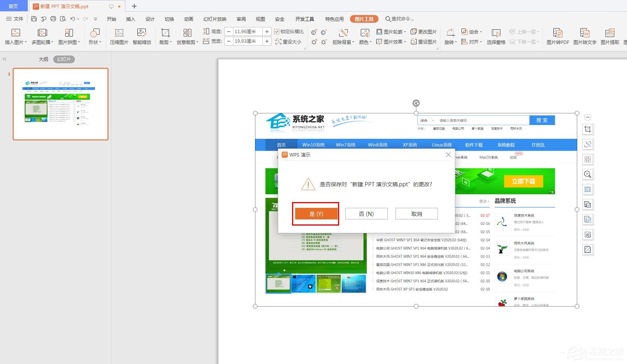
Task: Click the 压缩图片 compress picture icon
Action: pyautogui.click(x=118, y=36)
